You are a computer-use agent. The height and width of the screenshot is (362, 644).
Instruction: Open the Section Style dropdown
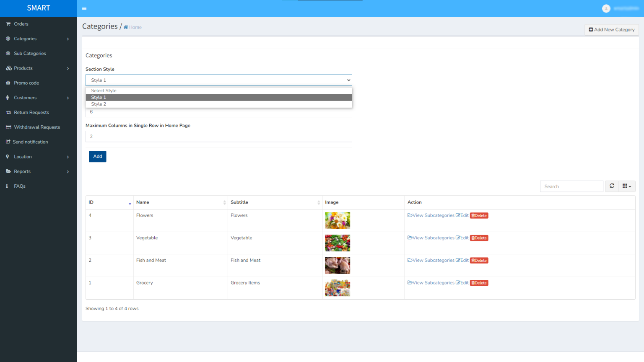(218, 80)
